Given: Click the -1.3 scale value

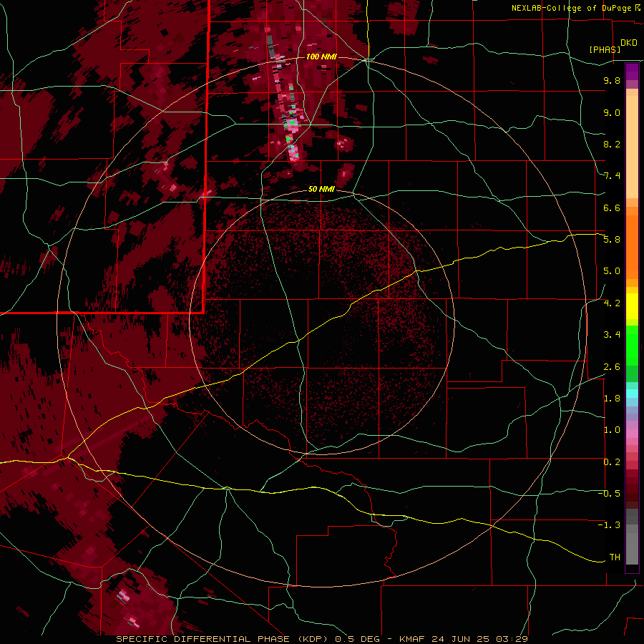Looking at the screenshot, I should 609,525.
